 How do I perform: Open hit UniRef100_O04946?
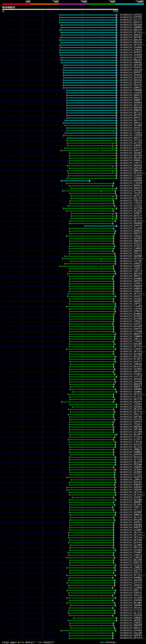click(x=131, y=47)
